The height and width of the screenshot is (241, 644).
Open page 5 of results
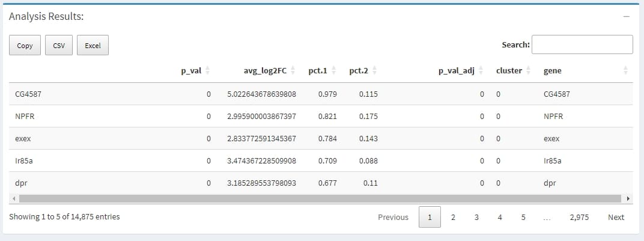point(523,217)
